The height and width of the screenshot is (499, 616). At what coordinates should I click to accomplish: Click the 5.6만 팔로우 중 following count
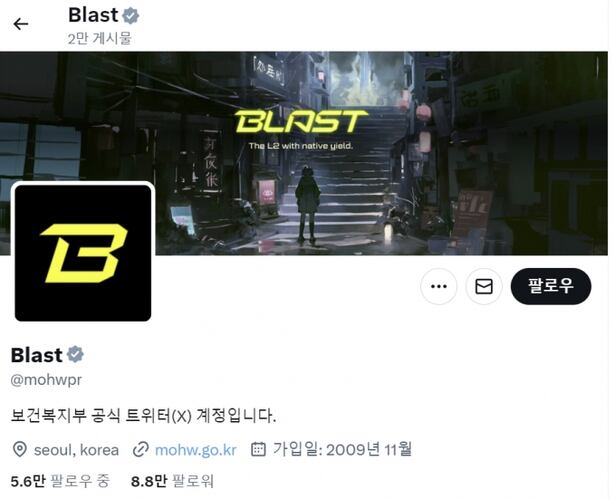pyautogui.click(x=60, y=481)
